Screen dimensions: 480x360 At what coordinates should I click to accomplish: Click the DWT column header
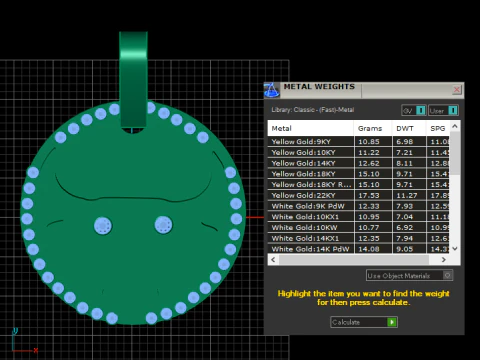[409, 128]
